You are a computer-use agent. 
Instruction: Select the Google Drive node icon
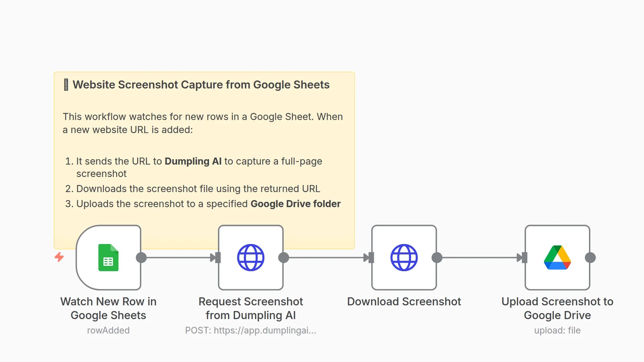point(557,257)
